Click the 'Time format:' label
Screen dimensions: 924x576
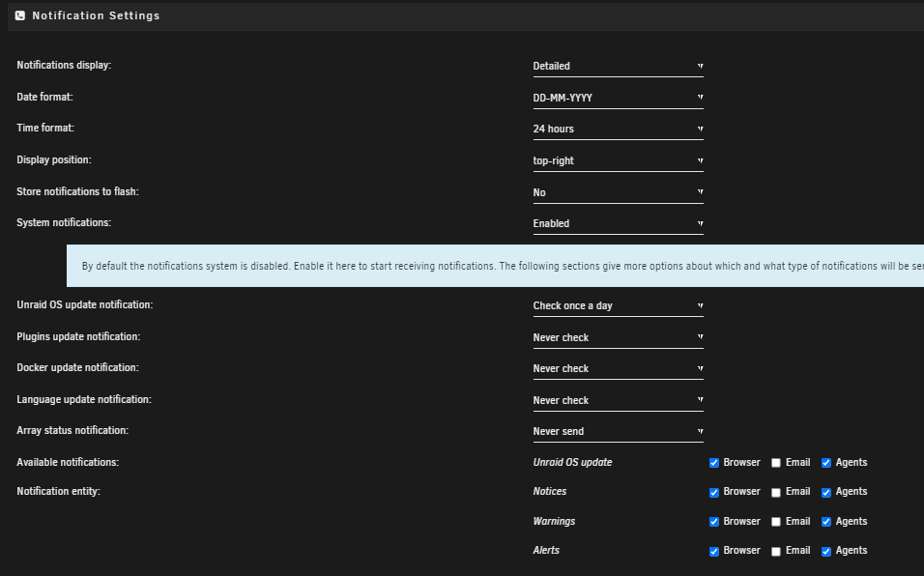click(45, 128)
